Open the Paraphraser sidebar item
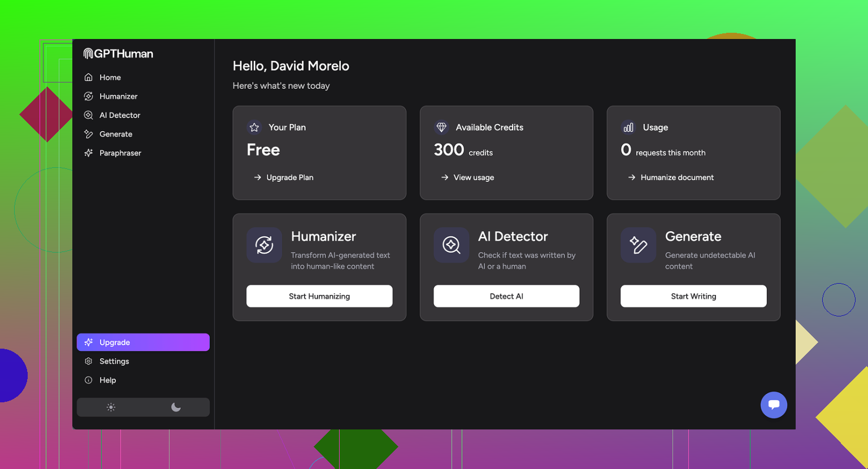The image size is (868, 469). click(120, 153)
